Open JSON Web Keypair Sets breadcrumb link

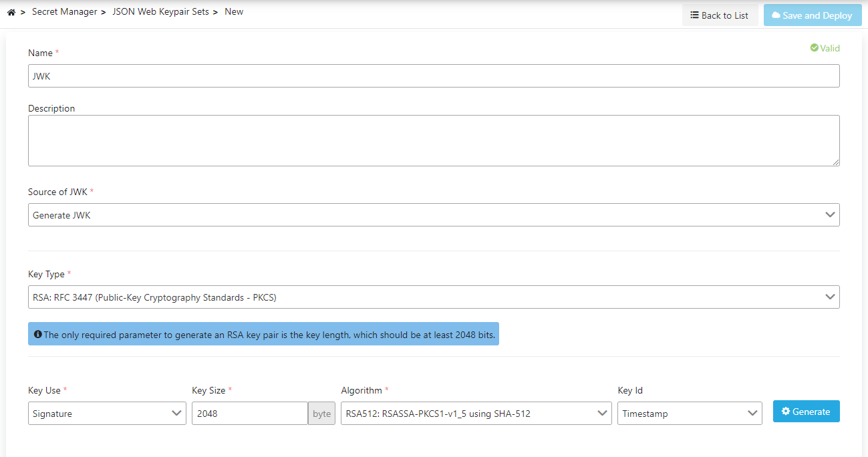pyautogui.click(x=160, y=12)
